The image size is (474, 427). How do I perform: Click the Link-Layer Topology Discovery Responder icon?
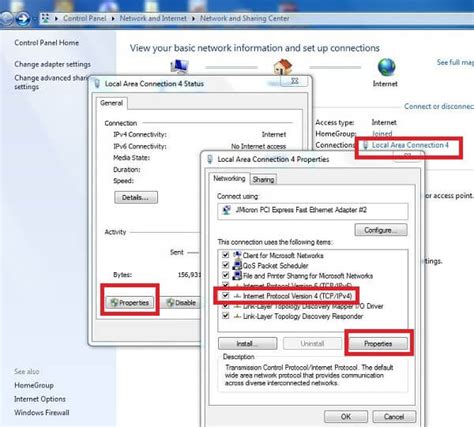pos(237,316)
